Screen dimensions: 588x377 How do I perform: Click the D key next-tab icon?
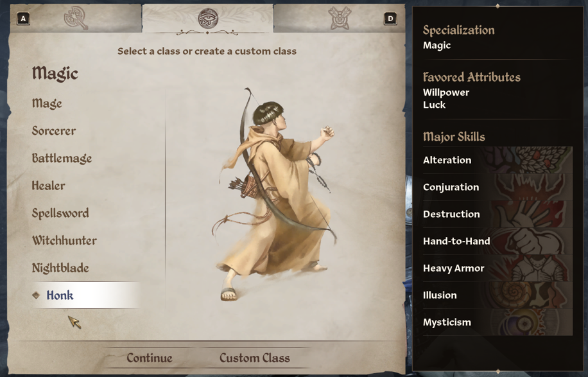(390, 19)
